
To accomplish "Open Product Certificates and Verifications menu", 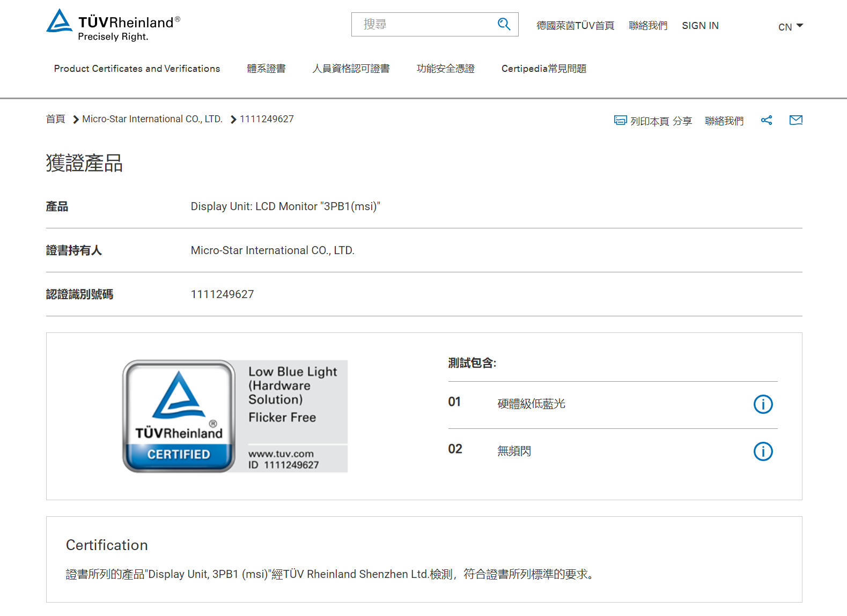I will (x=137, y=69).
